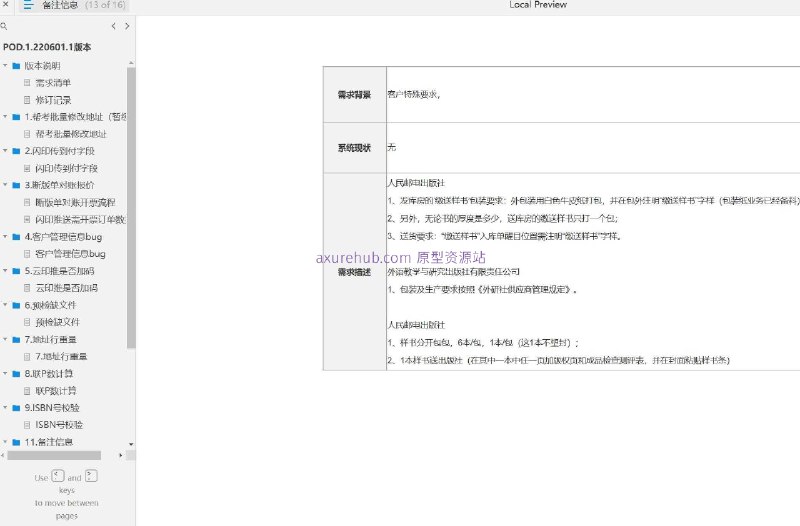The width and height of the screenshot is (800, 526).
Task: Select the 1.帮考批量修改地址 folder label
Action: pos(76,117)
